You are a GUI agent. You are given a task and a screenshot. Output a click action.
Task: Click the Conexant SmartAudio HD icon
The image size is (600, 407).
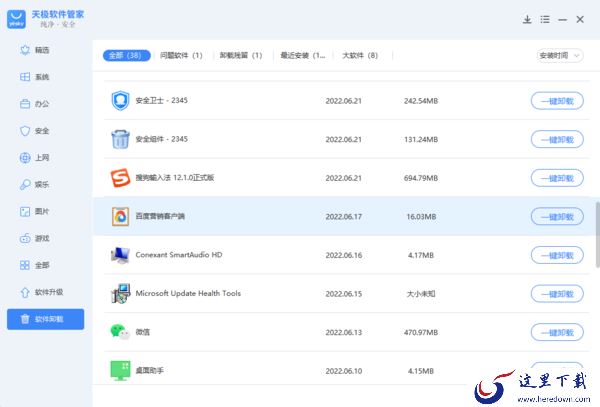[120, 255]
